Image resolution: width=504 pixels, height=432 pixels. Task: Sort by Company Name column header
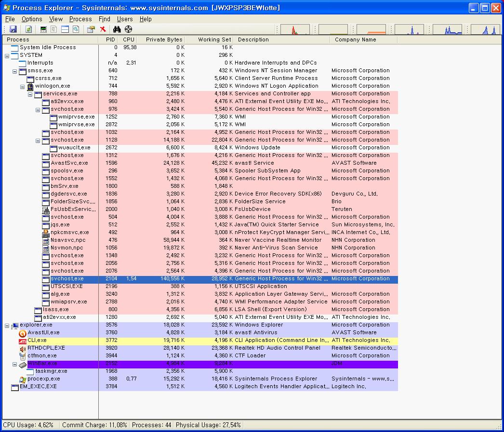363,39
